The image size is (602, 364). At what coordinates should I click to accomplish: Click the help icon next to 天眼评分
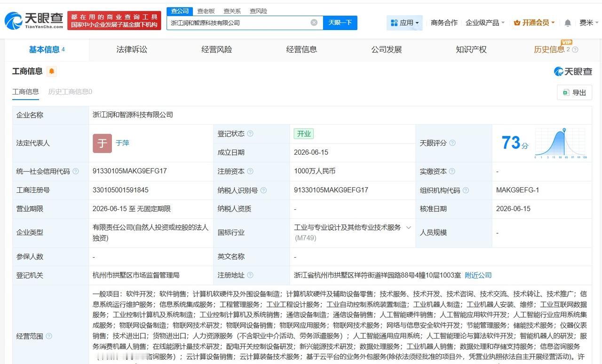(x=452, y=143)
